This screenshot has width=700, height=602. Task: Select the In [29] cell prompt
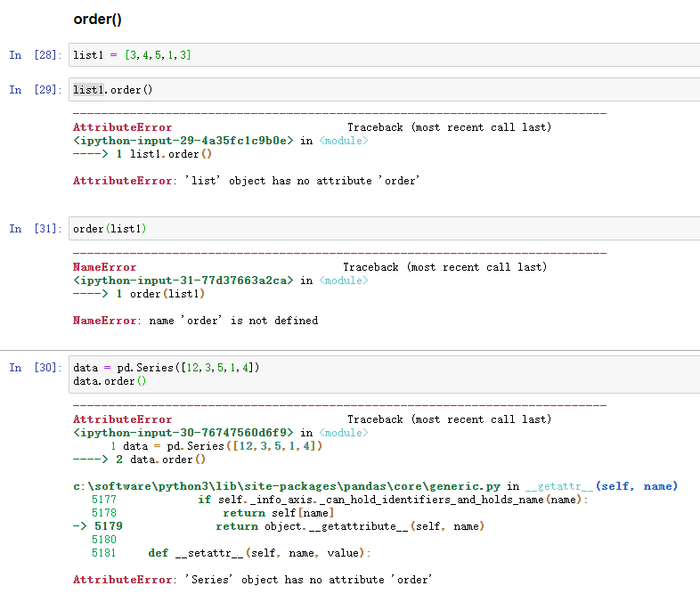coord(36,90)
